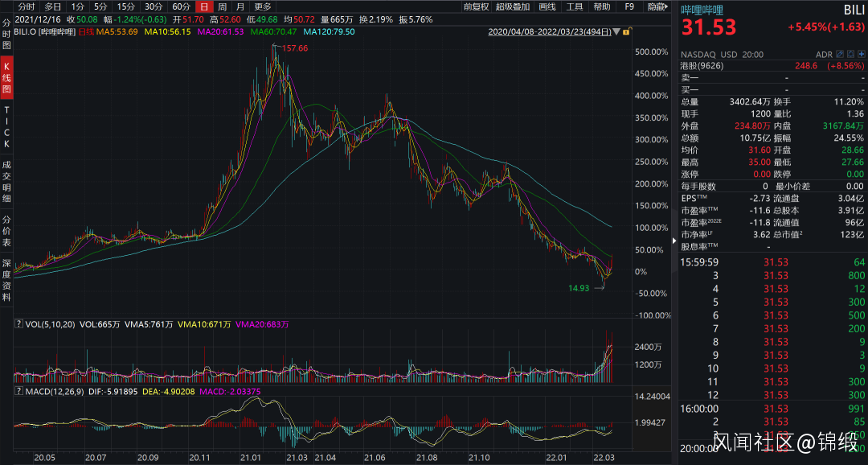
Task: Click the F9 button
Action: [629, 6]
